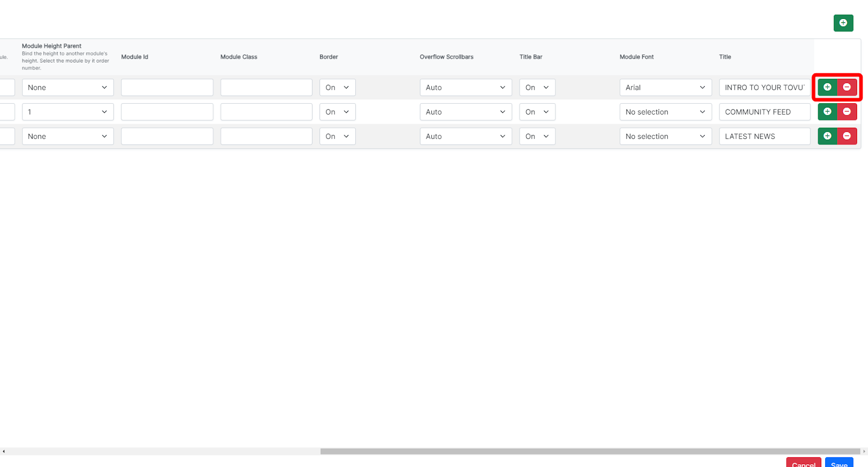Click the Module Font column header
The image size is (868, 467).
637,57
